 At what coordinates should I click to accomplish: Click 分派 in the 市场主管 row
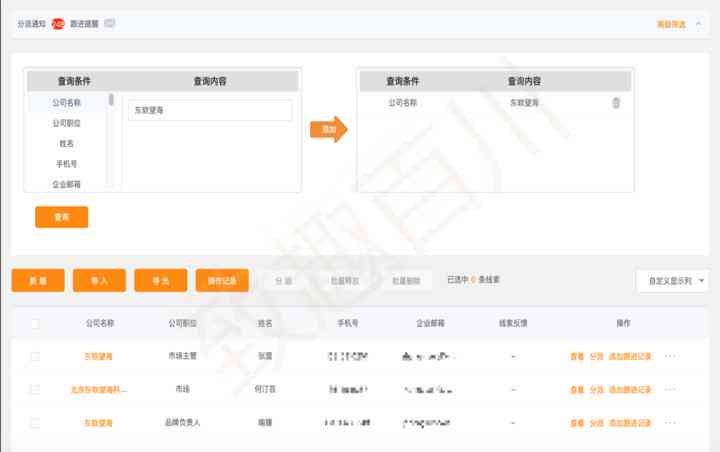(596, 356)
